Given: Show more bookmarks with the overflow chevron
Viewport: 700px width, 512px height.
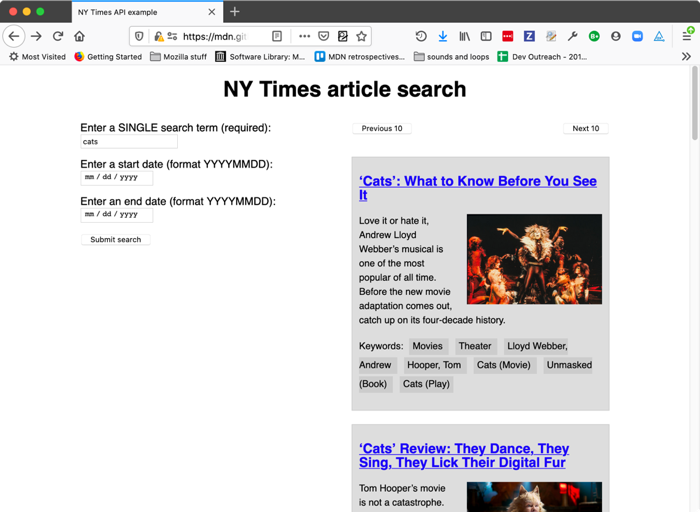Looking at the screenshot, I should (x=686, y=57).
